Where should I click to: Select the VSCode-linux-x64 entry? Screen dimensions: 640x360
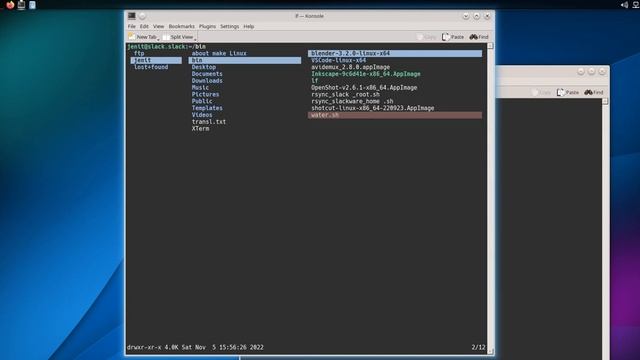tap(338, 60)
